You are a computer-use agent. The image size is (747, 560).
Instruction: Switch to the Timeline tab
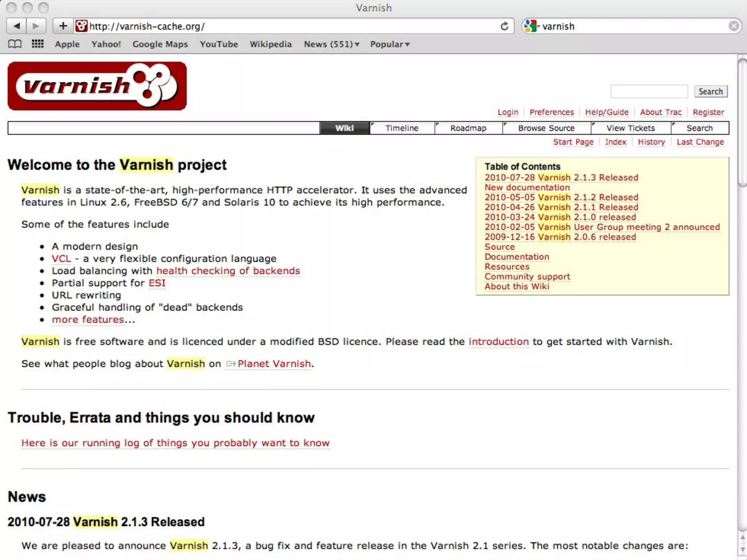402,128
